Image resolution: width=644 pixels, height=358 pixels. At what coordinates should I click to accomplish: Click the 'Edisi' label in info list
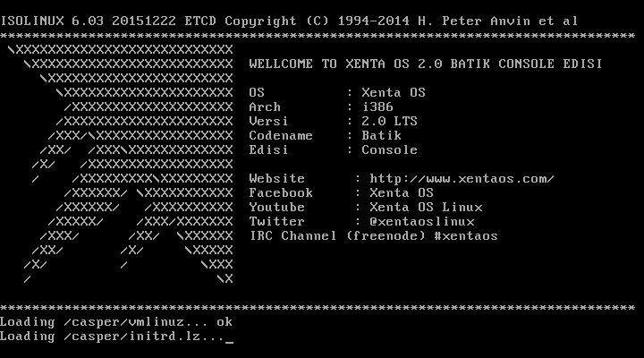point(268,150)
